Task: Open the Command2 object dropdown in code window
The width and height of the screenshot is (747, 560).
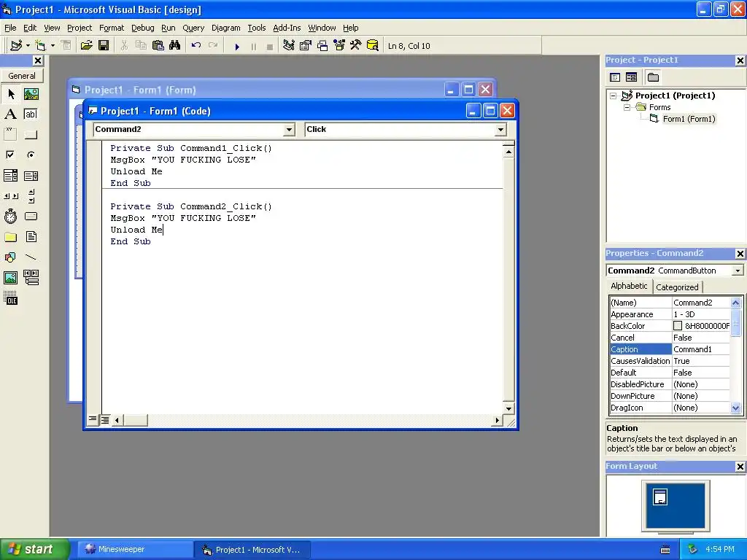Action: tap(289, 130)
